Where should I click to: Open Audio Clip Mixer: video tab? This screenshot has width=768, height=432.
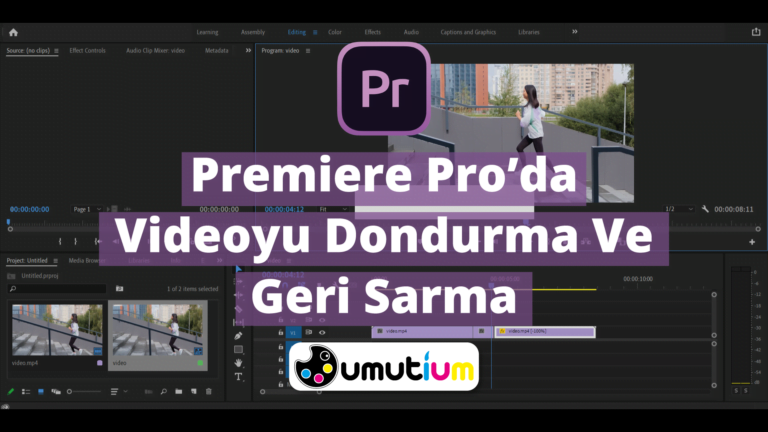coord(155,50)
